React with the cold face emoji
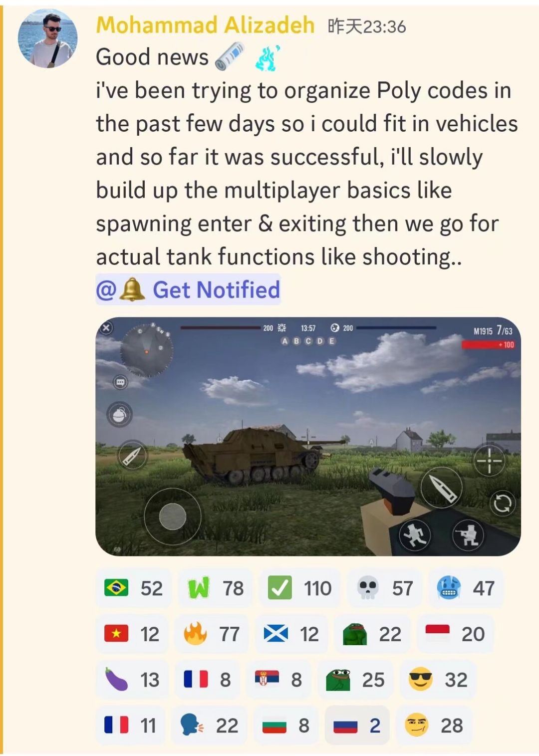 [466, 588]
